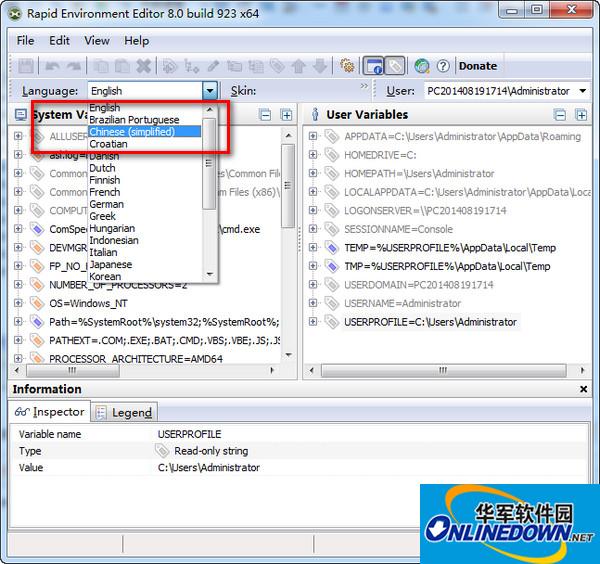The height and width of the screenshot is (564, 600).
Task: Toggle the Information panel toolbar button
Action: coord(373,66)
